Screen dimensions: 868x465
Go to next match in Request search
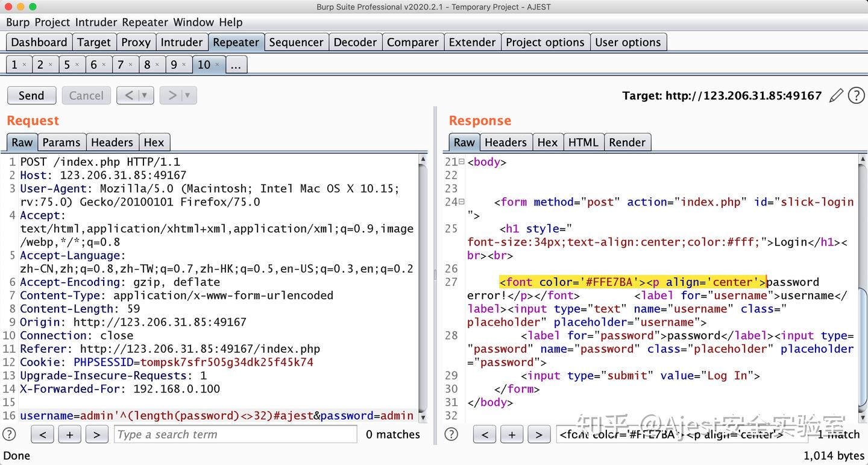coord(96,434)
